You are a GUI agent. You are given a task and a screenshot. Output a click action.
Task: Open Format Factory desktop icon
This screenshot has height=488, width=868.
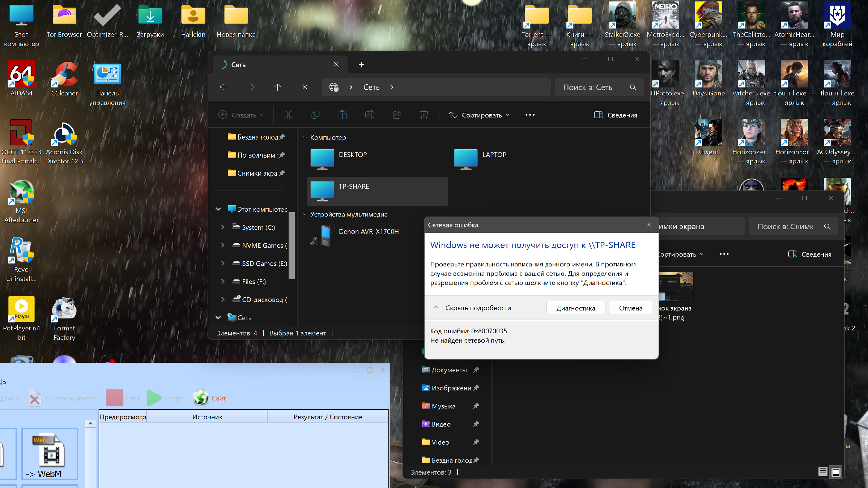tap(64, 318)
